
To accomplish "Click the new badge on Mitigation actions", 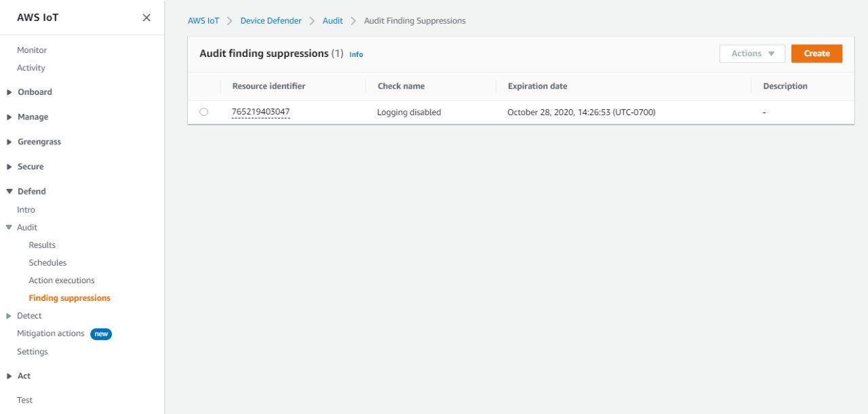I will pos(100,333).
